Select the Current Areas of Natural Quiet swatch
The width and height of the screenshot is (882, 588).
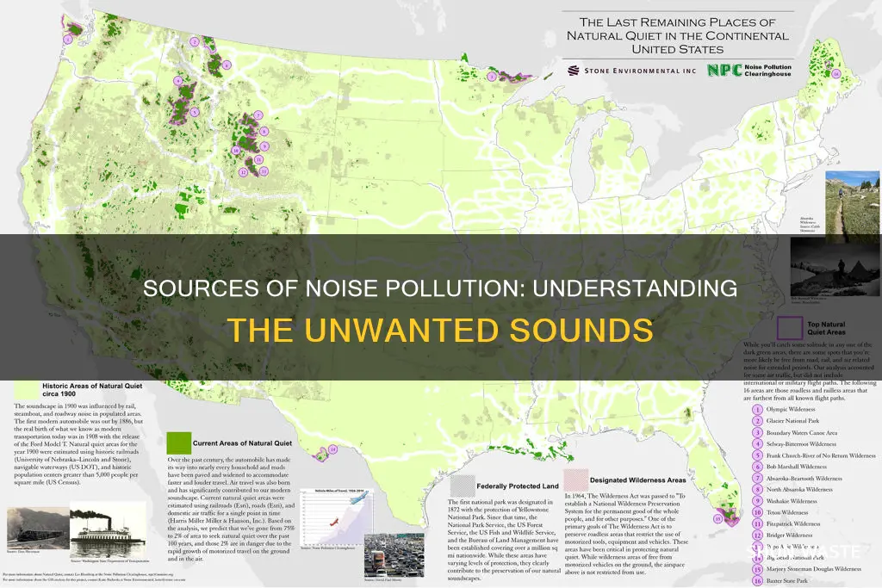pyautogui.click(x=179, y=443)
